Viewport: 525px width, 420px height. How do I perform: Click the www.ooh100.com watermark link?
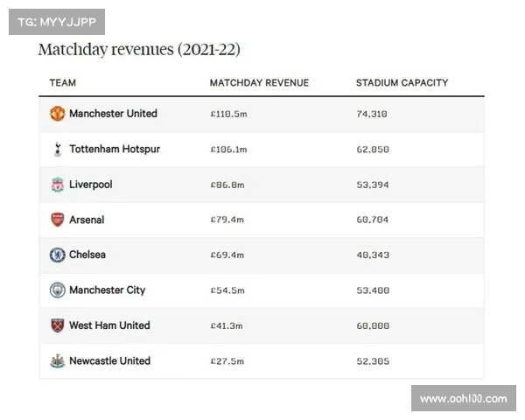(463, 399)
